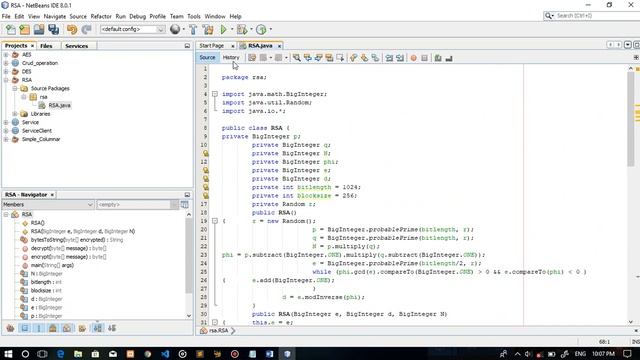This screenshot has width=640, height=360.
Task: Click the Open Project toolbar icon
Action: (x=39, y=29)
